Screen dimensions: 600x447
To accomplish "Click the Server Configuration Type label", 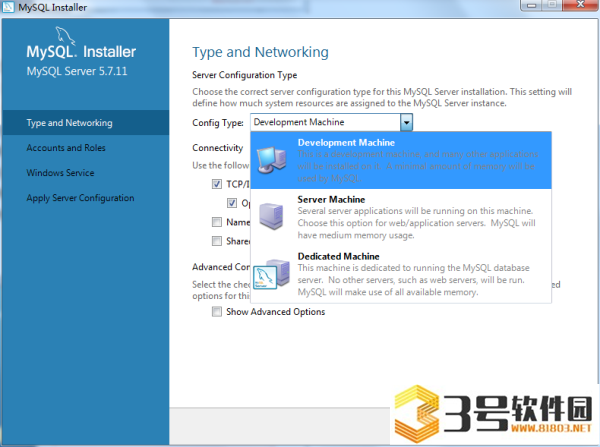I will 245,75.
